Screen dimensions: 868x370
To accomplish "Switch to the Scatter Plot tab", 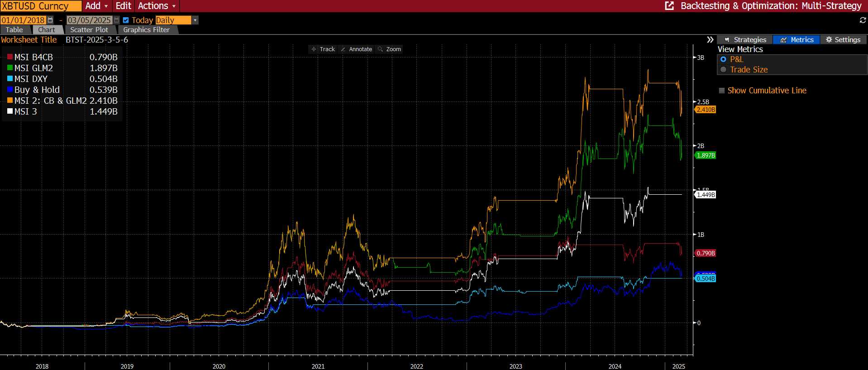I will [x=89, y=30].
